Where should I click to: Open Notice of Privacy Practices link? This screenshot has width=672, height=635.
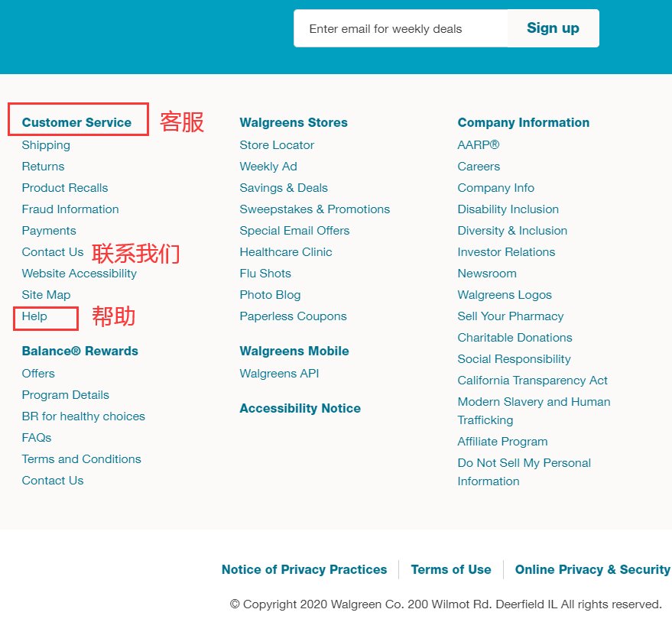304,569
